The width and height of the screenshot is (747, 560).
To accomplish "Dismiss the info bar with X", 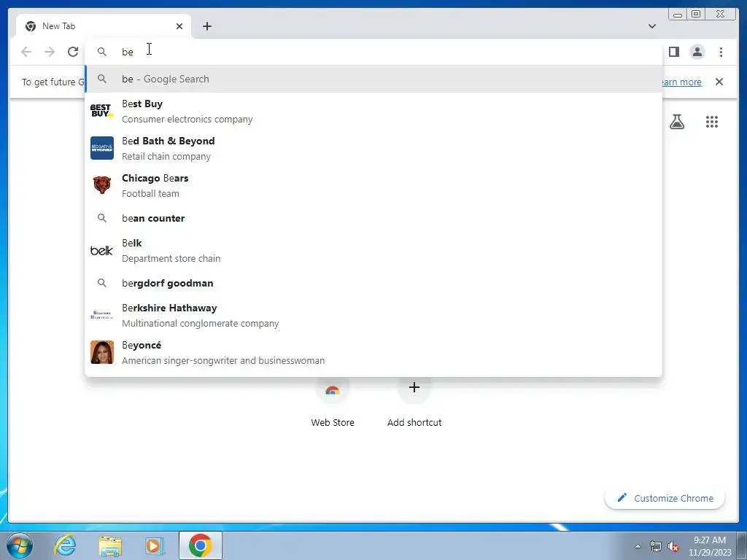I will (719, 82).
